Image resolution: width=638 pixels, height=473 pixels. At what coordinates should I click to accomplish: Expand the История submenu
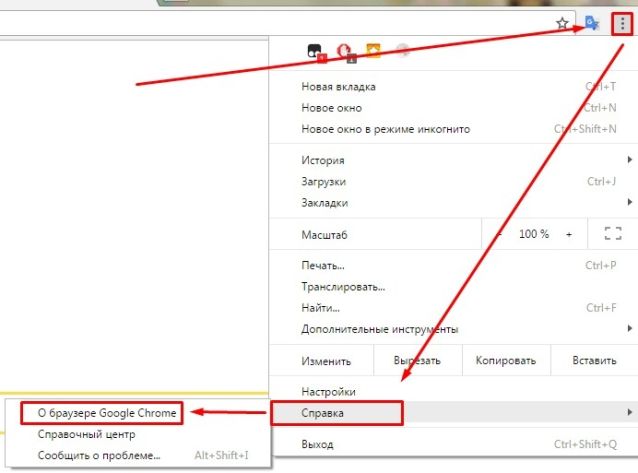click(x=453, y=160)
